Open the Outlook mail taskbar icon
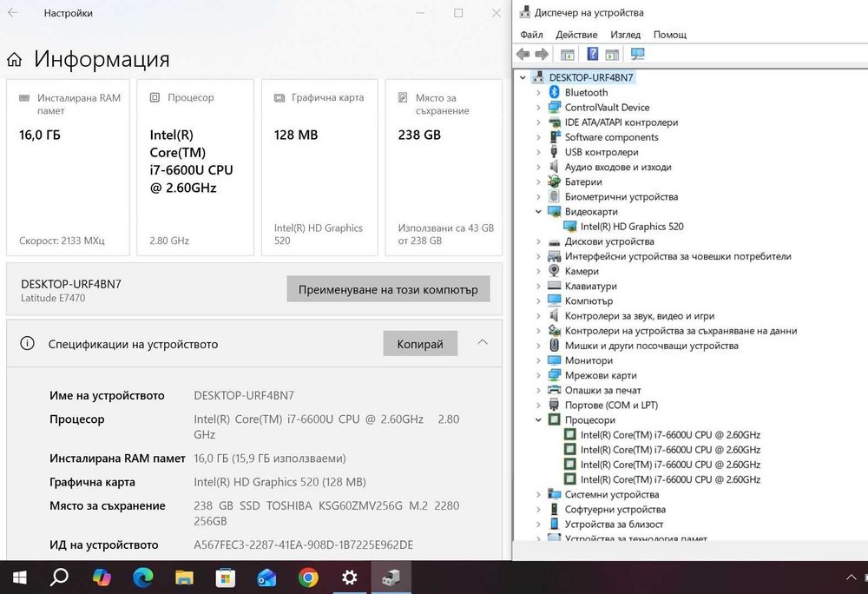The width and height of the screenshot is (868, 594). (x=266, y=577)
